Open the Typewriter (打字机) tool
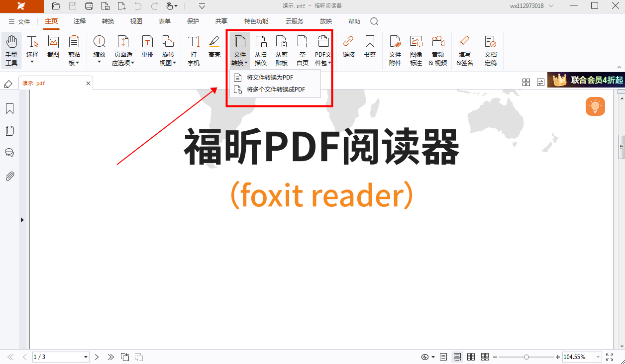Viewport: 625px width, 364px height. [194, 50]
